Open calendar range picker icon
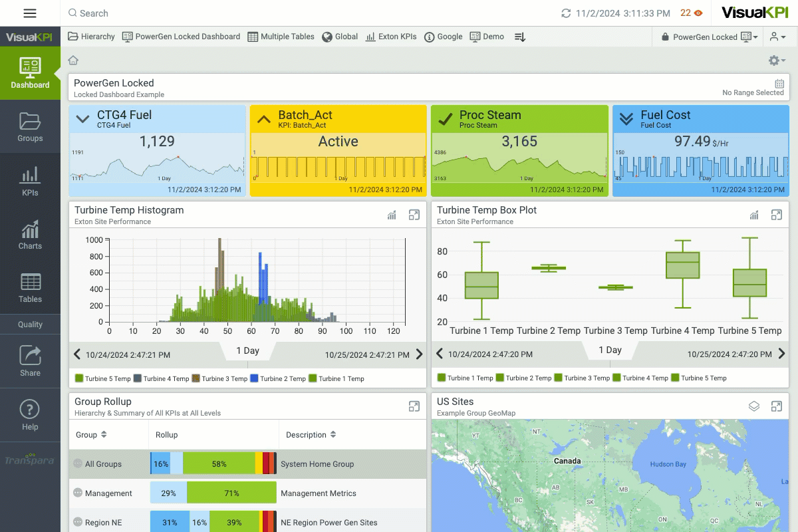Screen dimensions: 798x532 779,84
